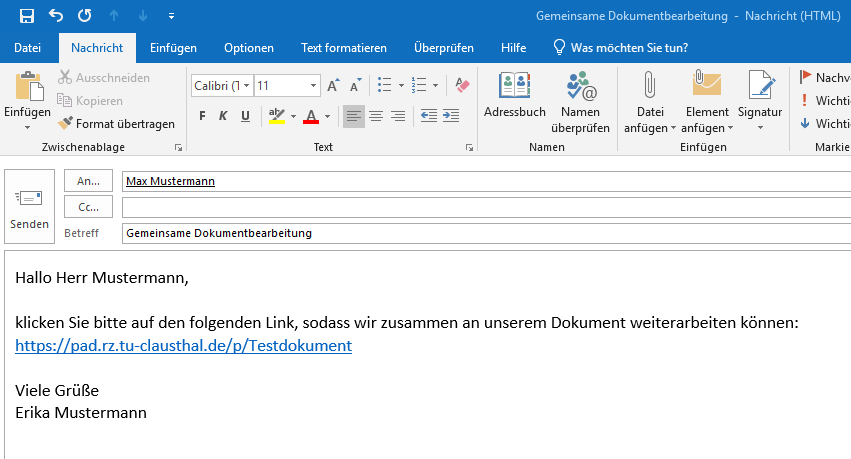Image resolution: width=851 pixels, height=459 pixels.
Task: Open the pad.rz.tu-clausthal.de Testdokument link
Action: click(183, 346)
